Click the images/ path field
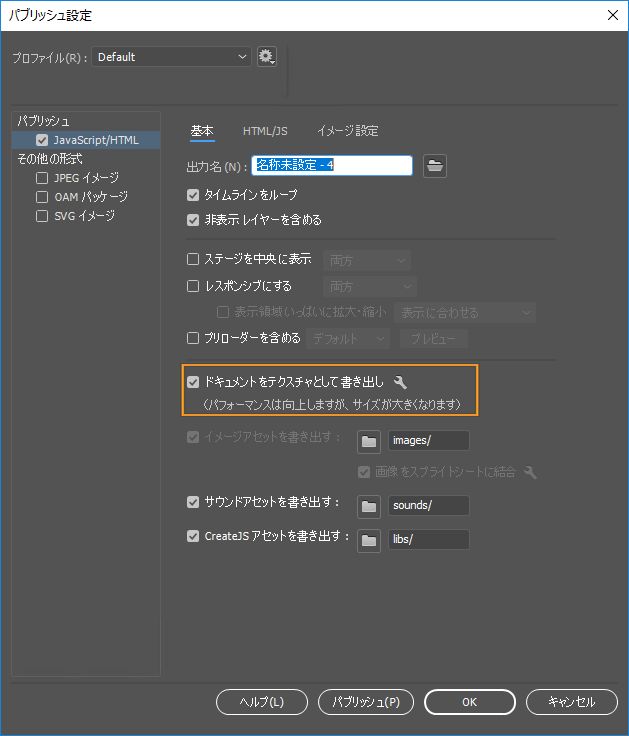This screenshot has width=629, height=736. point(429,440)
